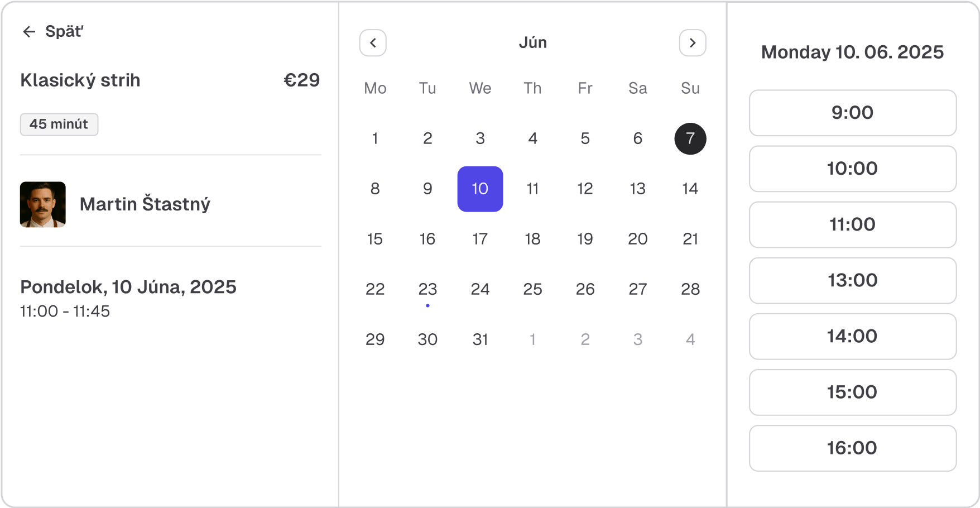The height and width of the screenshot is (508, 980).
Task: Select the 14:00 time slot
Action: tap(852, 336)
